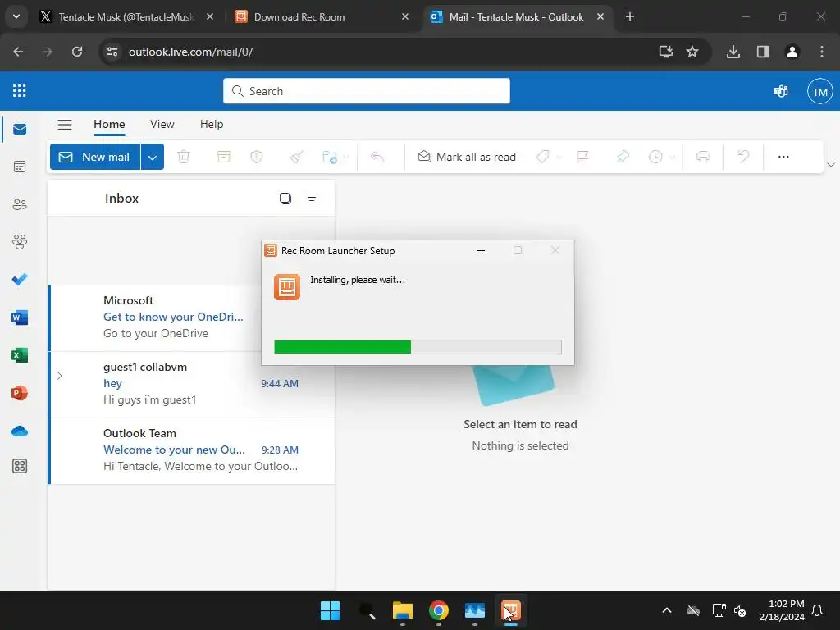The width and height of the screenshot is (840, 630).
Task: Expand guest1 collabvm conversation chevron
Action: click(59, 376)
